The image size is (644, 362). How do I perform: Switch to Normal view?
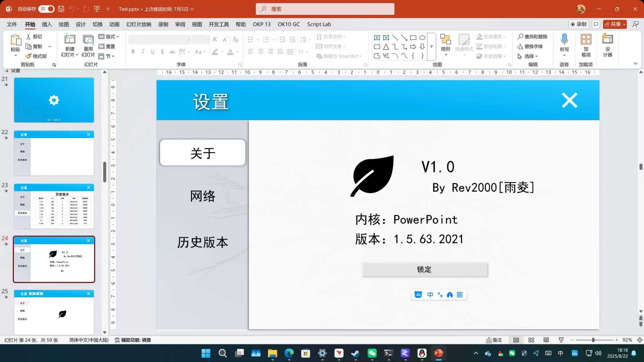click(x=516, y=340)
